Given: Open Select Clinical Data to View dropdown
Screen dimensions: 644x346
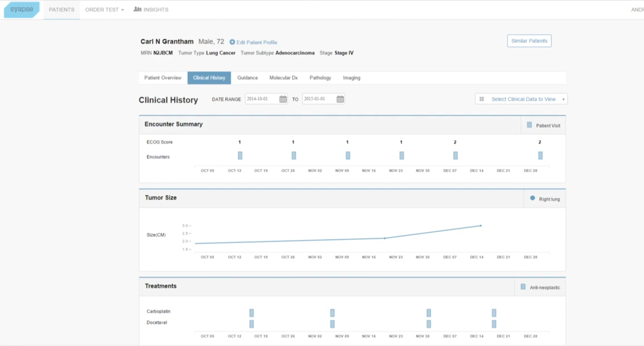Looking at the screenshot, I should point(523,99).
